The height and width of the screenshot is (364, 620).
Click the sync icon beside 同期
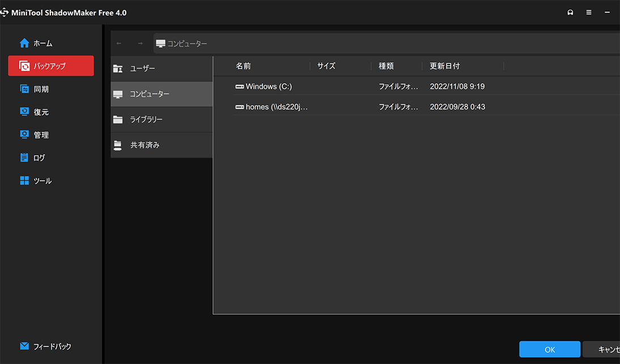click(24, 89)
